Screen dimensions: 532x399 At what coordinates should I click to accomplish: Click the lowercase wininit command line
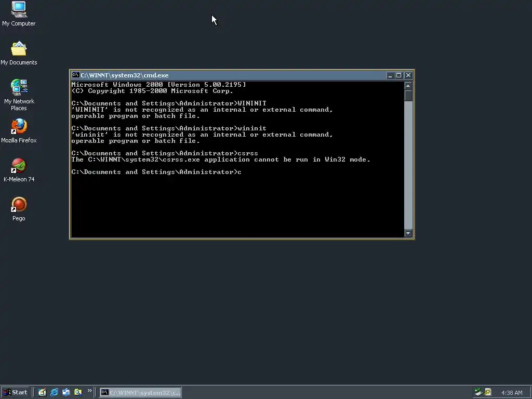click(x=169, y=128)
